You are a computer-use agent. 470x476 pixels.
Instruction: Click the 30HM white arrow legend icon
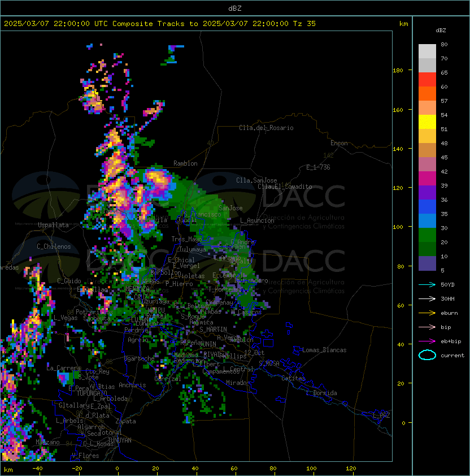tap(427, 299)
